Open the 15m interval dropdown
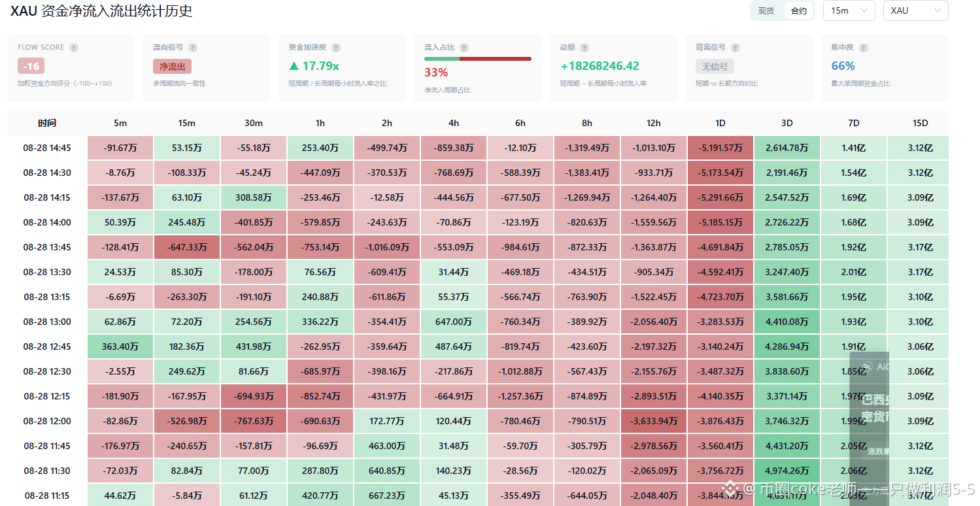 tap(849, 10)
